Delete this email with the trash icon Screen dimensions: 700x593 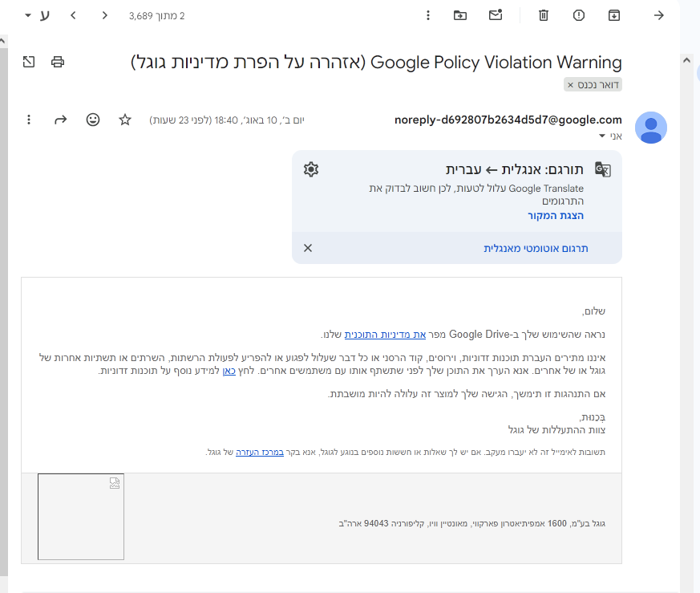point(544,15)
